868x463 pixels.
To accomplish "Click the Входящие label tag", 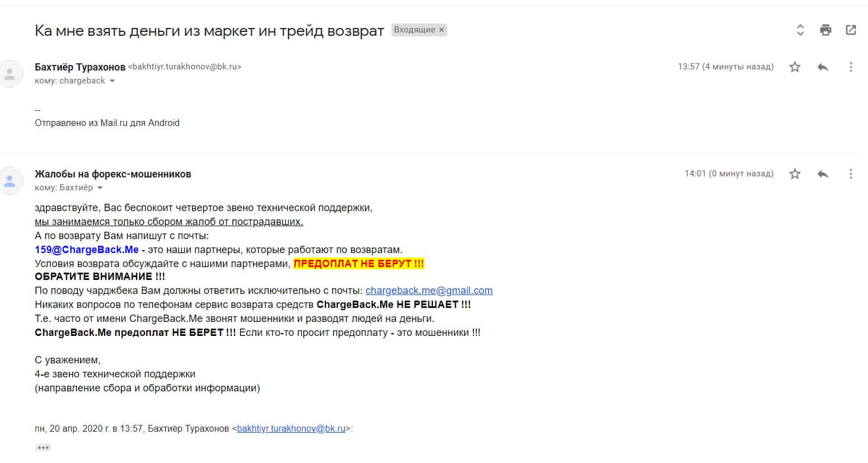I will (x=414, y=30).
